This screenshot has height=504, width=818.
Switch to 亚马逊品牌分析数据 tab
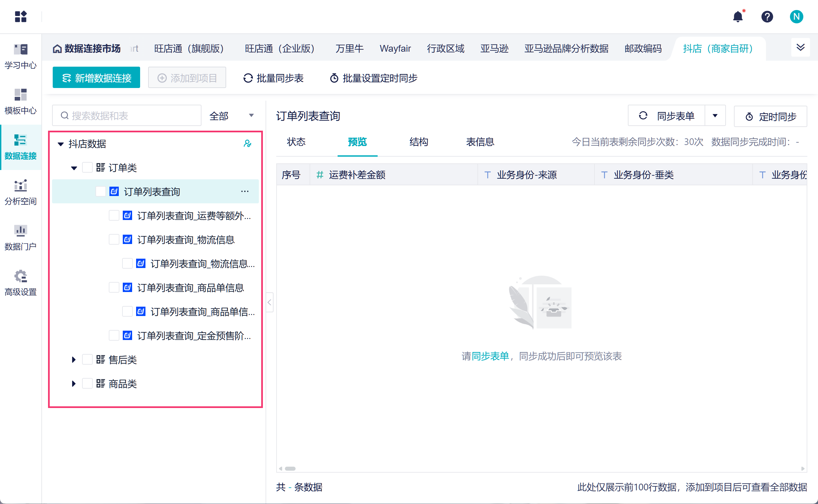566,49
